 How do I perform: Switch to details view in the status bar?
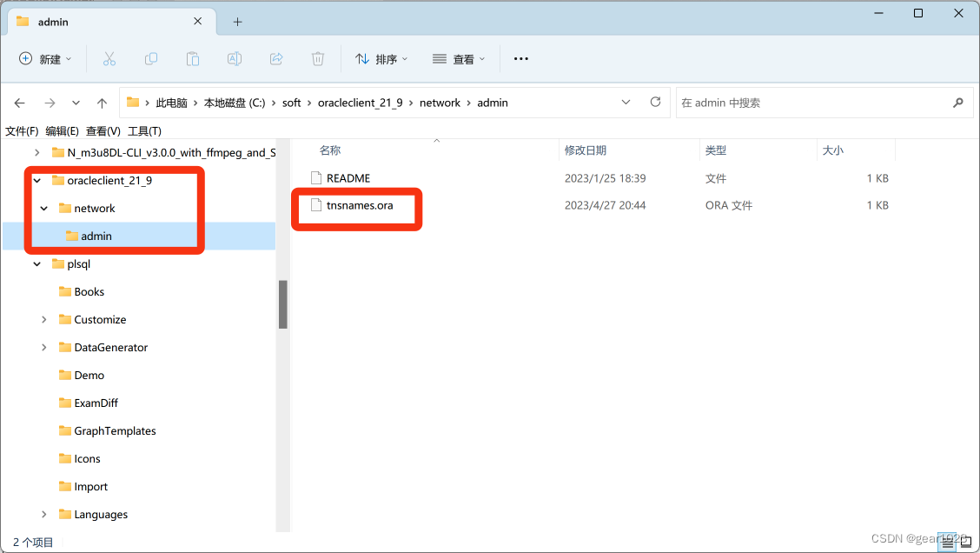tap(948, 542)
